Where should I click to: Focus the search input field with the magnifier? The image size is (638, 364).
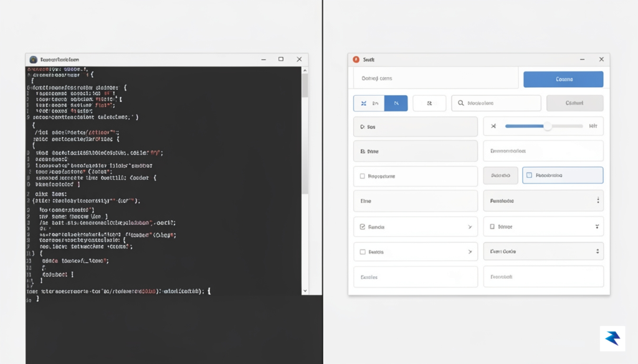[496, 103]
